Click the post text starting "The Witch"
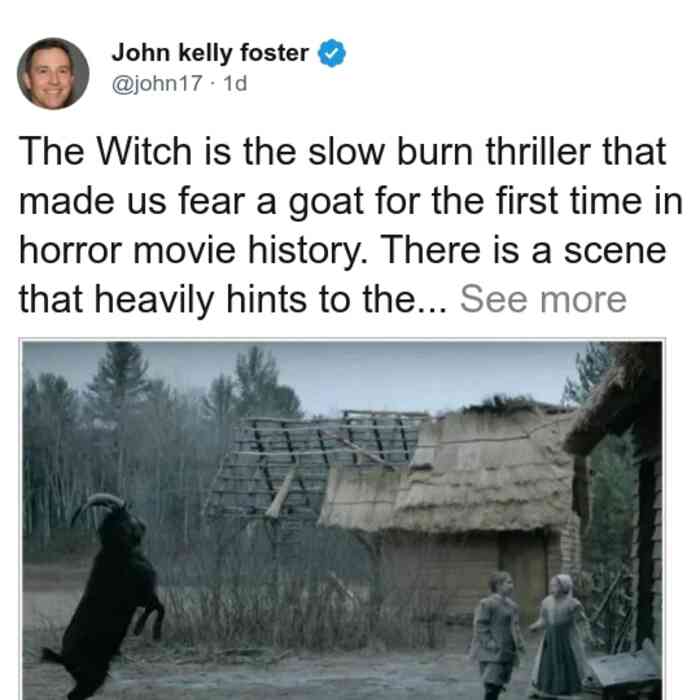This screenshot has height=700, width=700. 350,225
